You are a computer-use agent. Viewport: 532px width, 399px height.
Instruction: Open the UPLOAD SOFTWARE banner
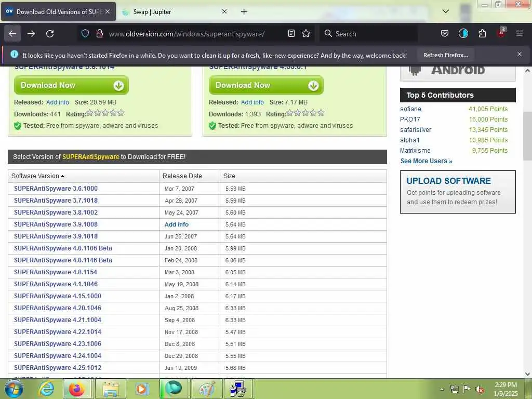pos(458,192)
